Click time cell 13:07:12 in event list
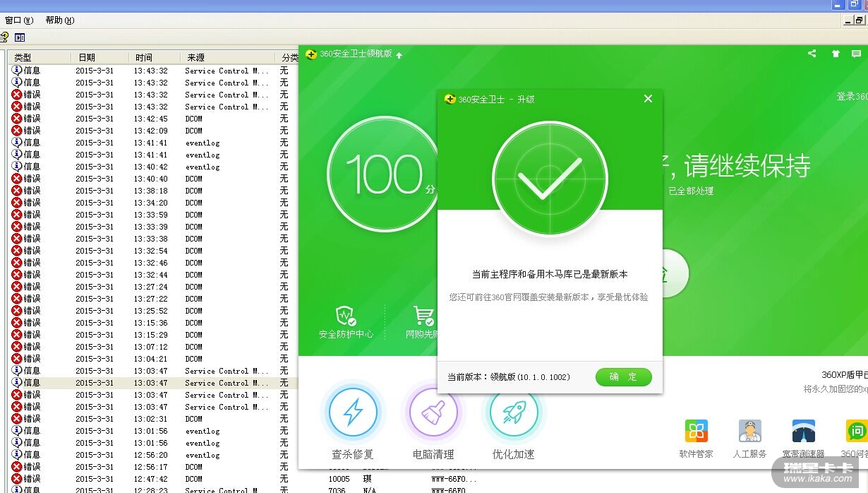Screen dimensions: 868x493 click(x=151, y=347)
